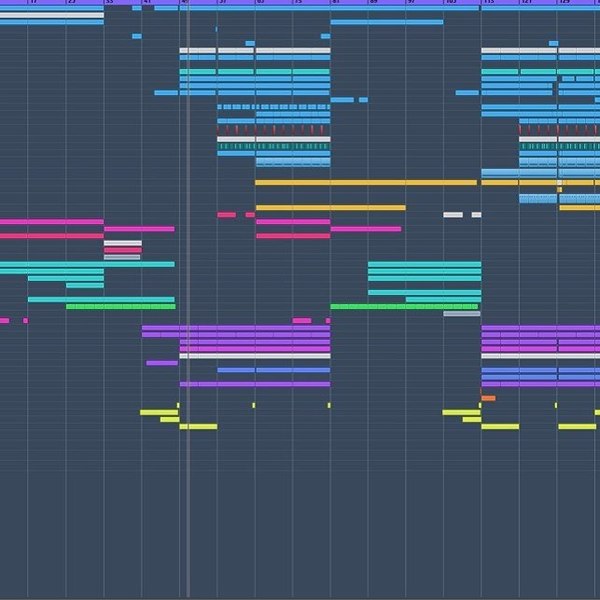This screenshot has height=600, width=600.
Task: Select the magenta clip near bar 73 above the purple lanes
Action: tap(302, 321)
